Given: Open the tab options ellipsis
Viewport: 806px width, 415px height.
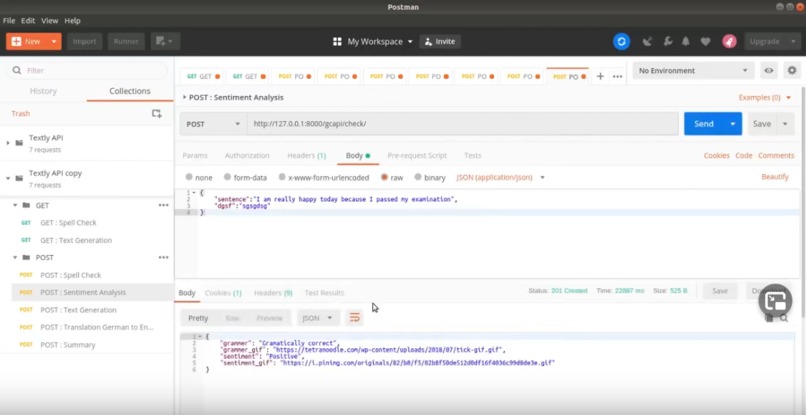Looking at the screenshot, I should point(617,76).
